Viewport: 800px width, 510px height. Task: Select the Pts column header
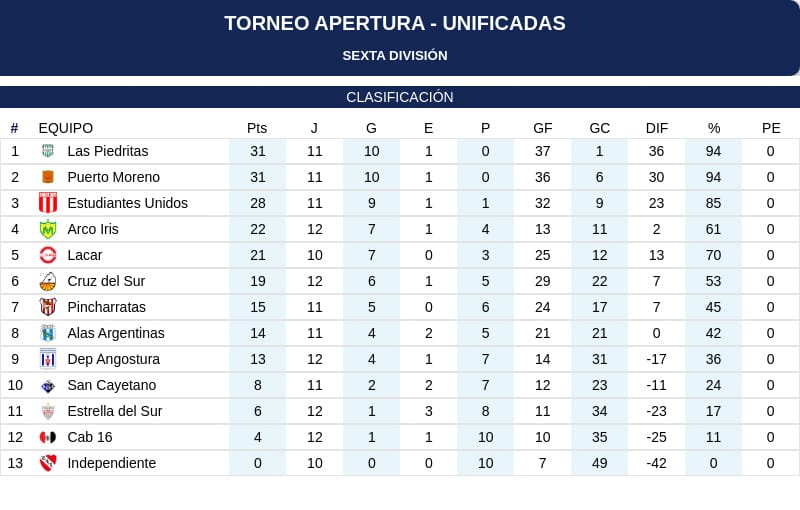tap(257, 128)
